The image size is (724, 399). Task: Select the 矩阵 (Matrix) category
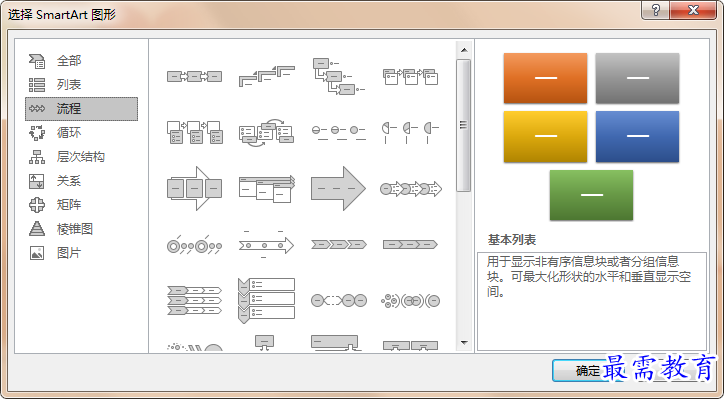click(81, 205)
